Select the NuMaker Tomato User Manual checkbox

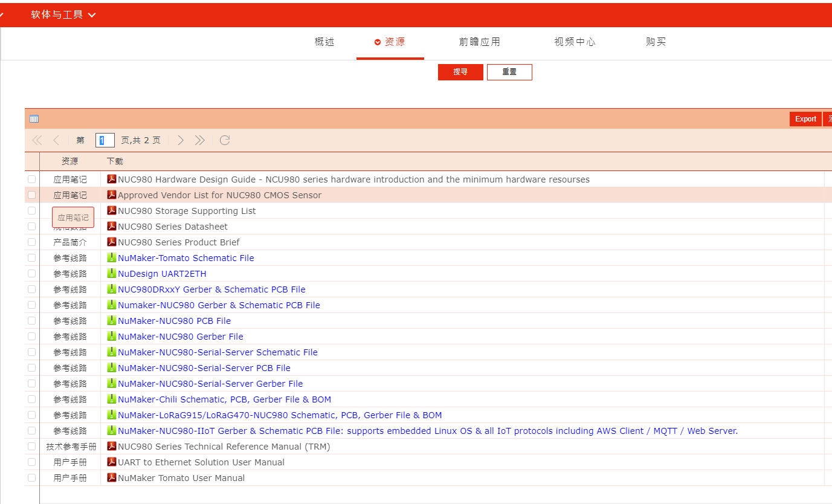pyautogui.click(x=31, y=477)
